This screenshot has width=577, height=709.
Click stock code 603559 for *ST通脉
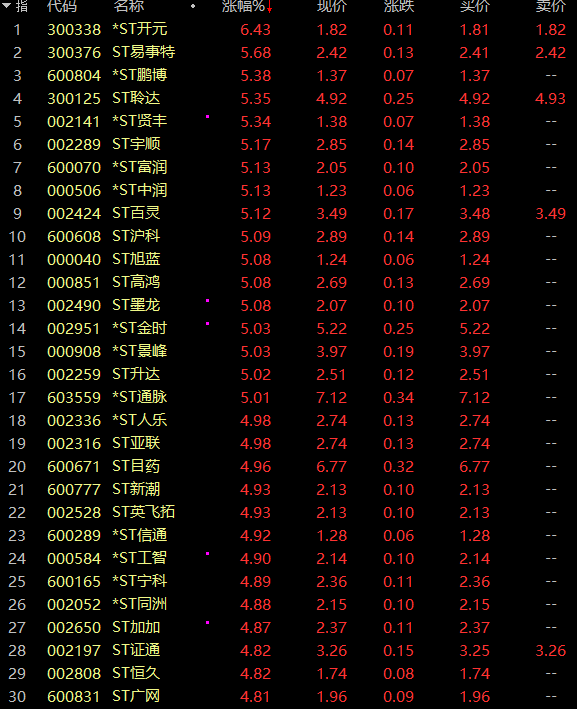click(74, 397)
